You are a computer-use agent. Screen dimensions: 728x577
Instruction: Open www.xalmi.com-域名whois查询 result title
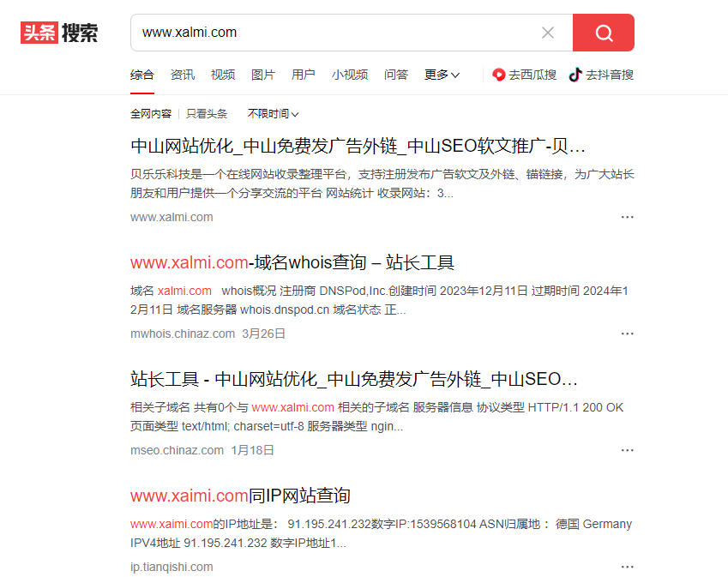tap(292, 262)
